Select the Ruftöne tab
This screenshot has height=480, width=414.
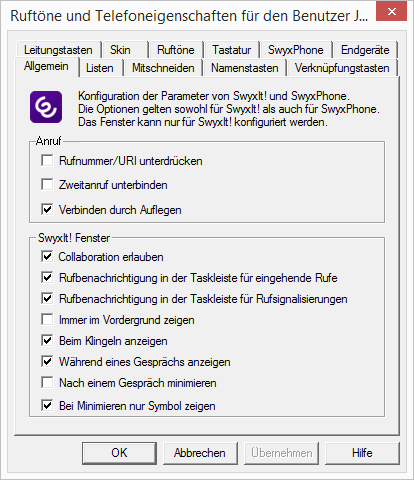pyautogui.click(x=176, y=50)
